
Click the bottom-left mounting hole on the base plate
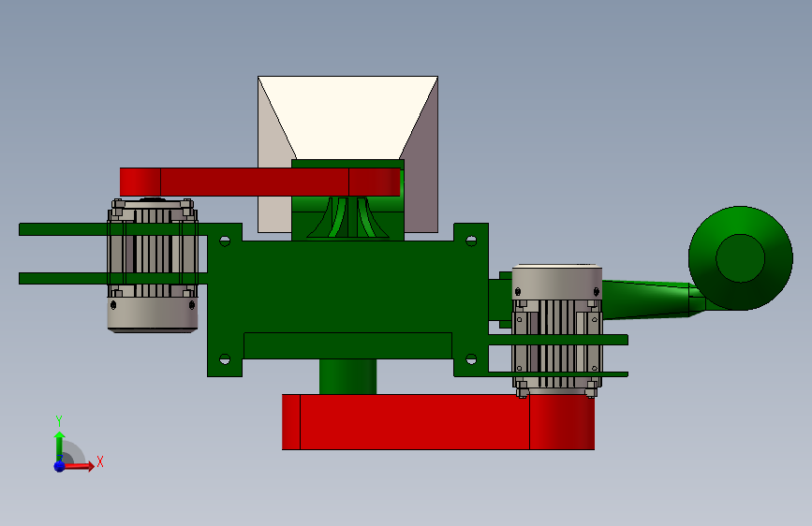[x=225, y=358]
